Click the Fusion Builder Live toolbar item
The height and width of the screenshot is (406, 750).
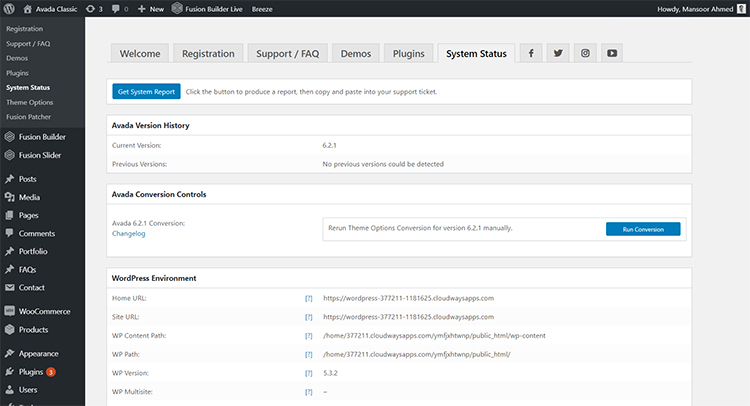[209, 8]
